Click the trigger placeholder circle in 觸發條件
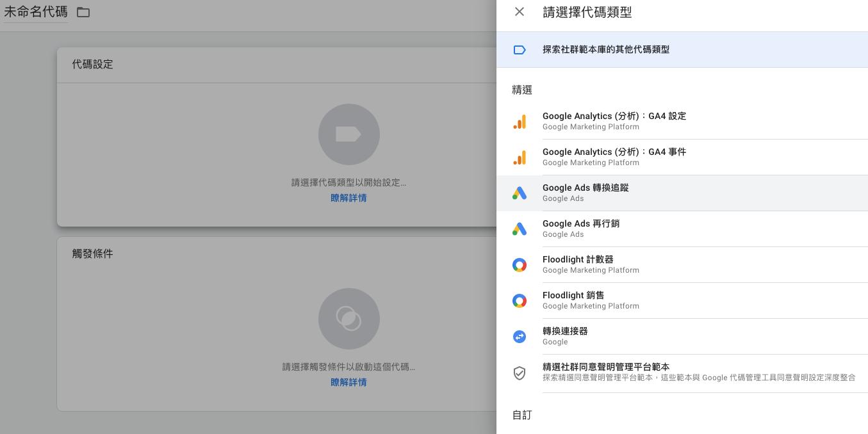Viewport: 868px width, 434px height. click(349, 319)
